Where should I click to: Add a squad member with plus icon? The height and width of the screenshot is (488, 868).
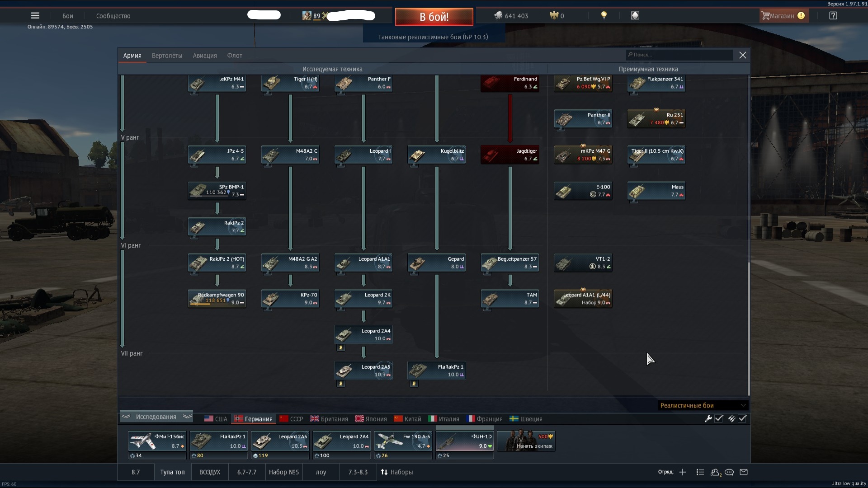click(x=683, y=472)
